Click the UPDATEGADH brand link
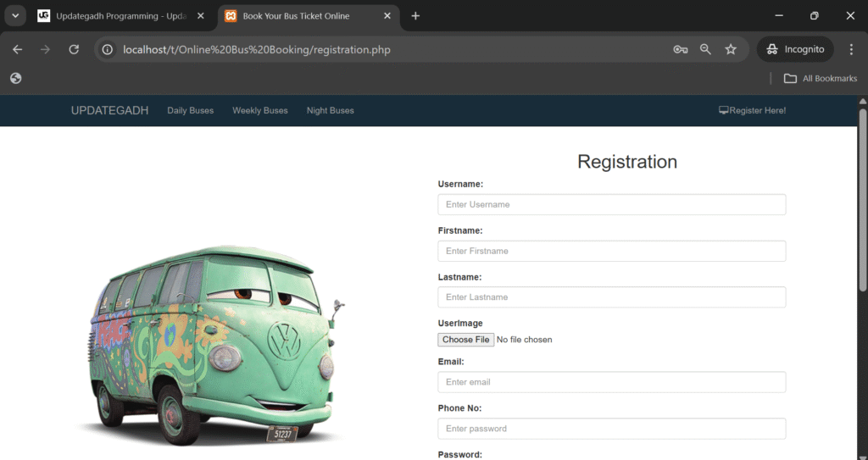The width and height of the screenshot is (868, 460). [x=109, y=111]
